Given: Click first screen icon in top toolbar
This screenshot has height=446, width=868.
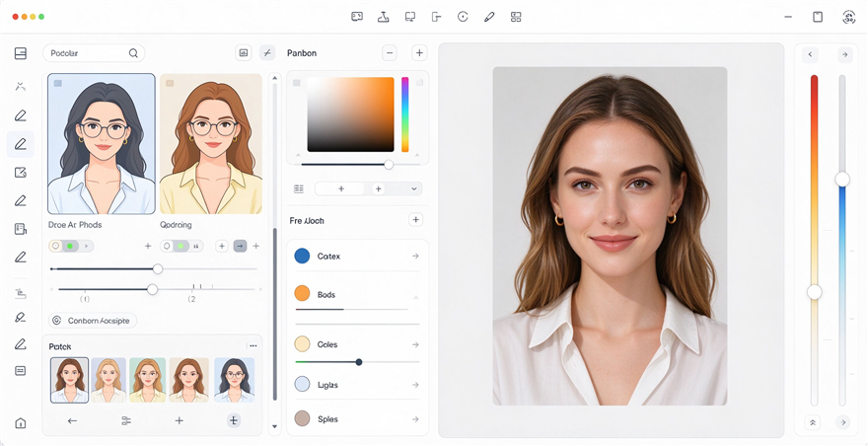Looking at the screenshot, I should click(357, 17).
